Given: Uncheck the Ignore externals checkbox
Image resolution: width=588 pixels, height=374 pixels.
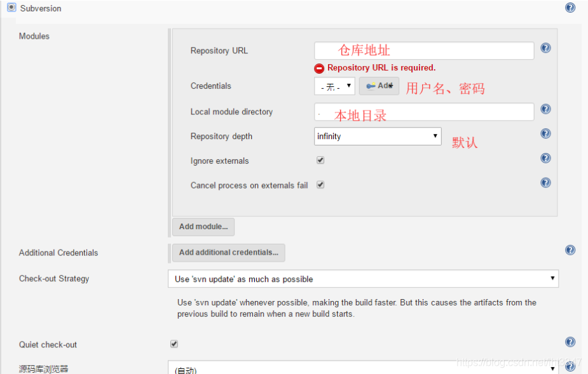Looking at the screenshot, I should tap(320, 160).
